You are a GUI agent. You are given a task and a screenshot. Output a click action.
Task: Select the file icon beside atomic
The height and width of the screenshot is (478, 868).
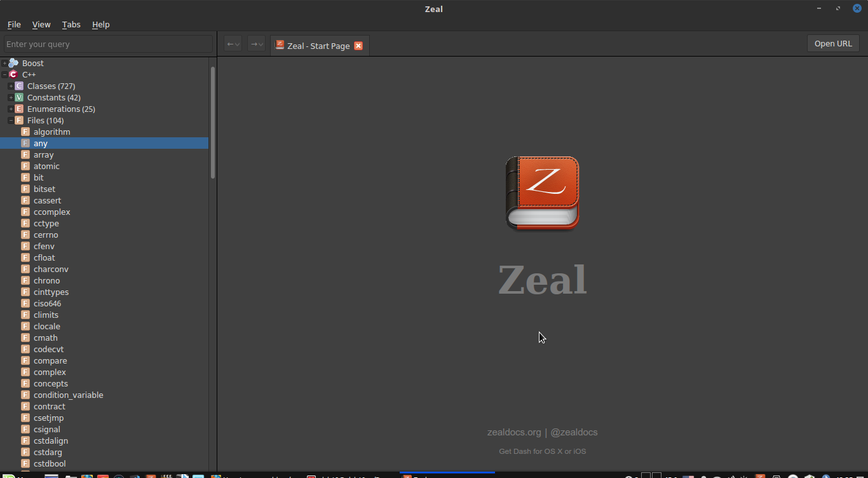point(25,166)
